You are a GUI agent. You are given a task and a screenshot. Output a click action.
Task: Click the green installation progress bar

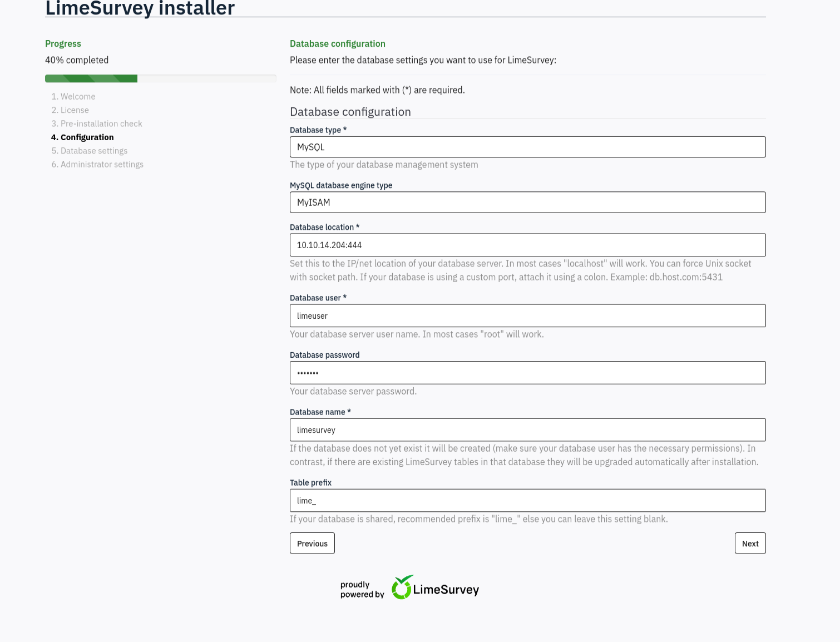91,78
